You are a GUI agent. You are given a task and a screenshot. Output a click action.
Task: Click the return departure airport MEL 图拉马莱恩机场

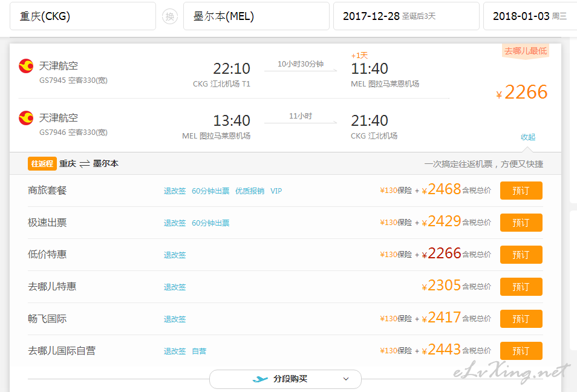coord(217,136)
